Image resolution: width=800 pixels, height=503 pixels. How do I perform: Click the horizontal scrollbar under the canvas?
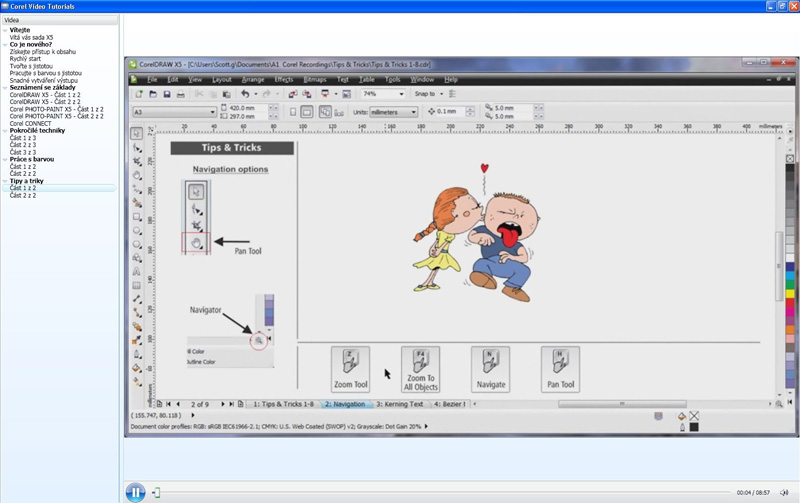click(621, 404)
